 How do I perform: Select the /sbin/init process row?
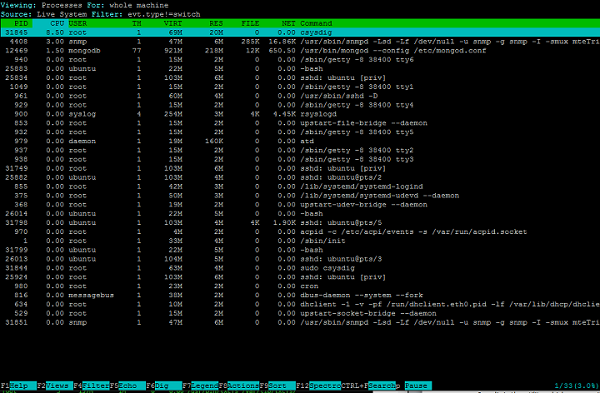tap(300, 241)
